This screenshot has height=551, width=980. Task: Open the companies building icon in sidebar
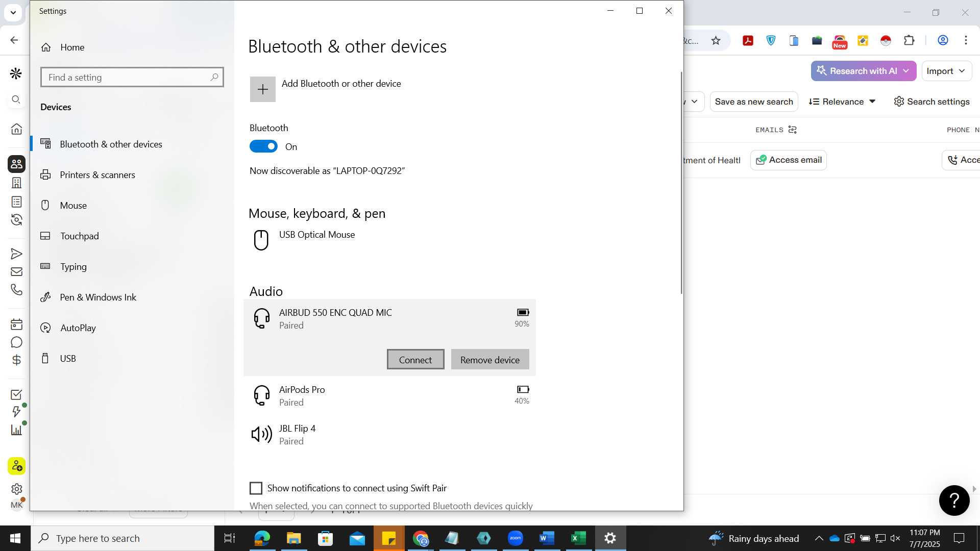[16, 183]
